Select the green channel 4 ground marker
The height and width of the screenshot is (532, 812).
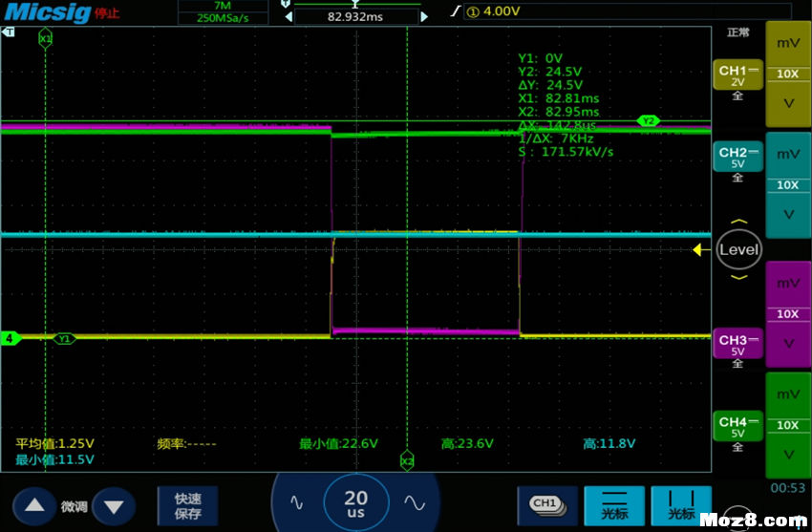pos(11,338)
